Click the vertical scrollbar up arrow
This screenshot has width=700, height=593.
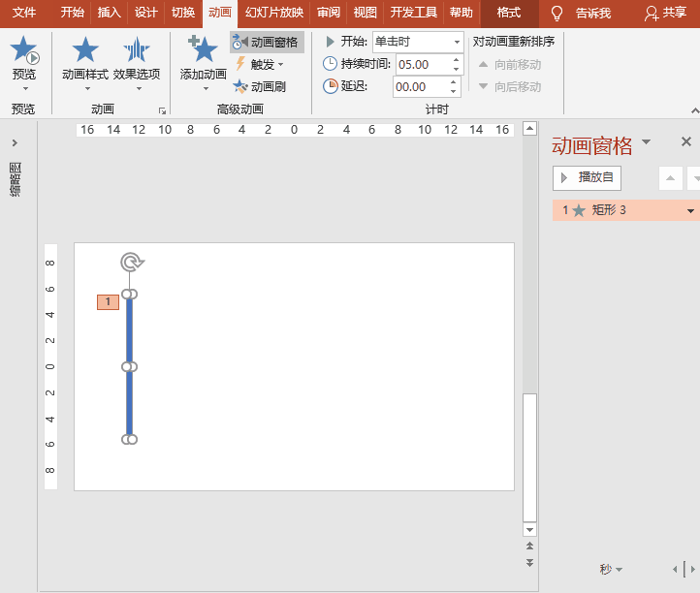(529, 129)
